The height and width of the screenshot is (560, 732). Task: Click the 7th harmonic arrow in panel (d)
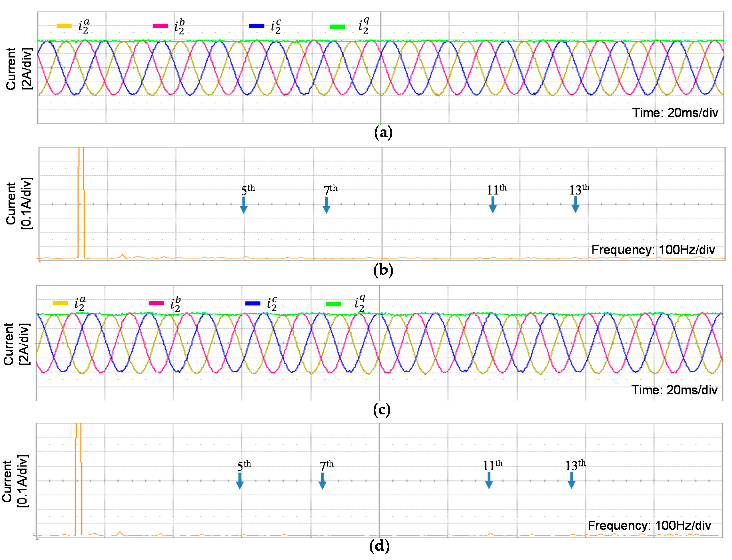(x=322, y=481)
